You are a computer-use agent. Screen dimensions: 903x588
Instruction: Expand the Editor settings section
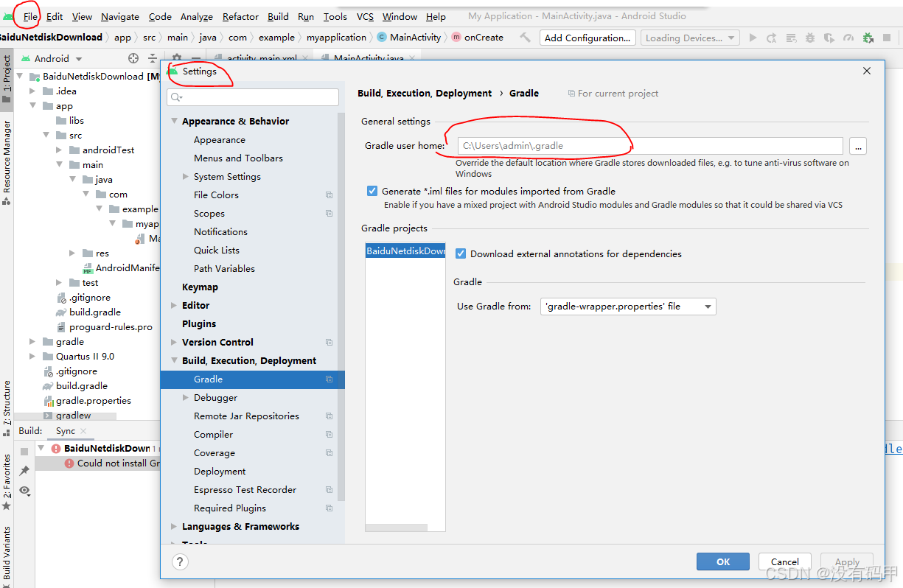(x=175, y=306)
